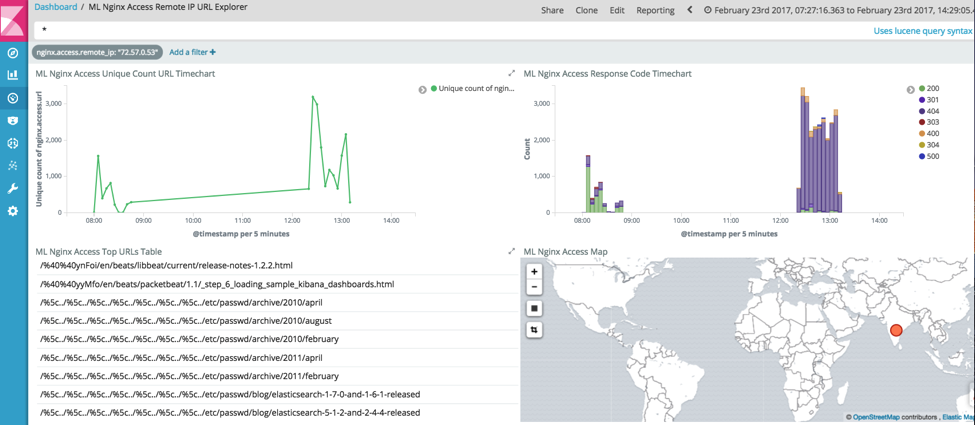Select the _step_6_loading_sample_kibana_dashboards.html URL row
This screenshot has width=975, height=425.
[x=277, y=284]
